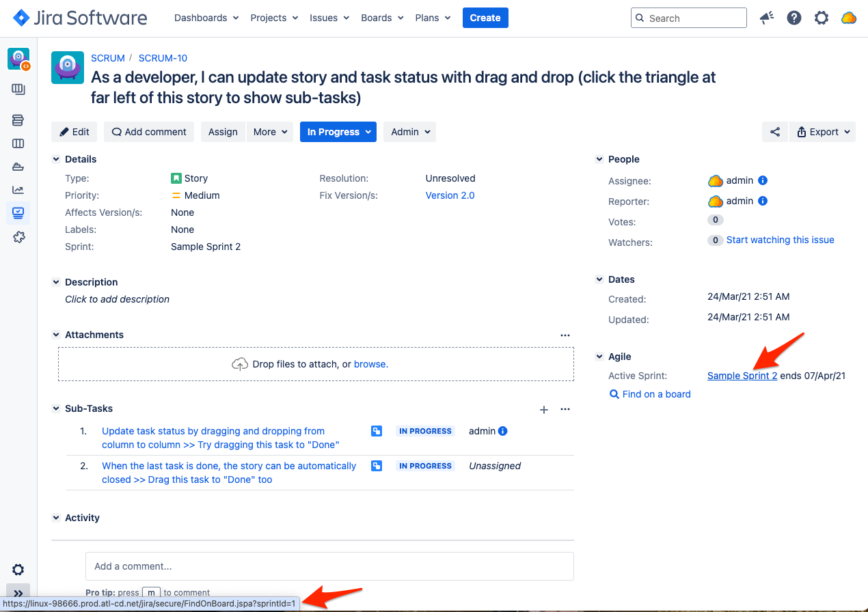
Task: Expand the sidebar with the double-arrow button
Action: (x=18, y=594)
